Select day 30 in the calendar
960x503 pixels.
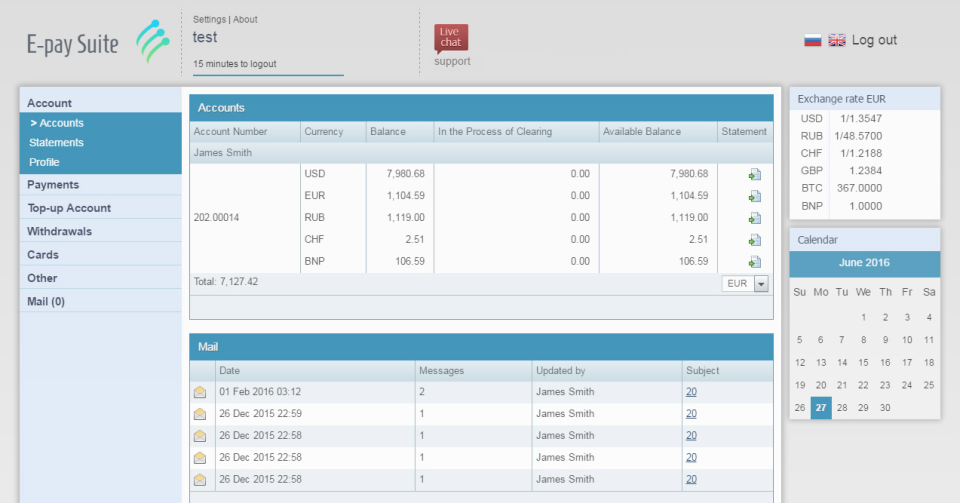pos(885,408)
